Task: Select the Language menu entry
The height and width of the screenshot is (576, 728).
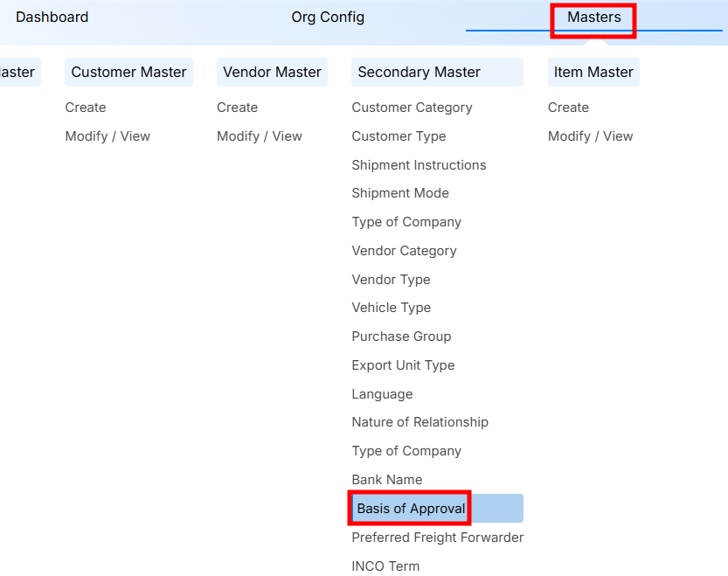Action: [x=382, y=394]
